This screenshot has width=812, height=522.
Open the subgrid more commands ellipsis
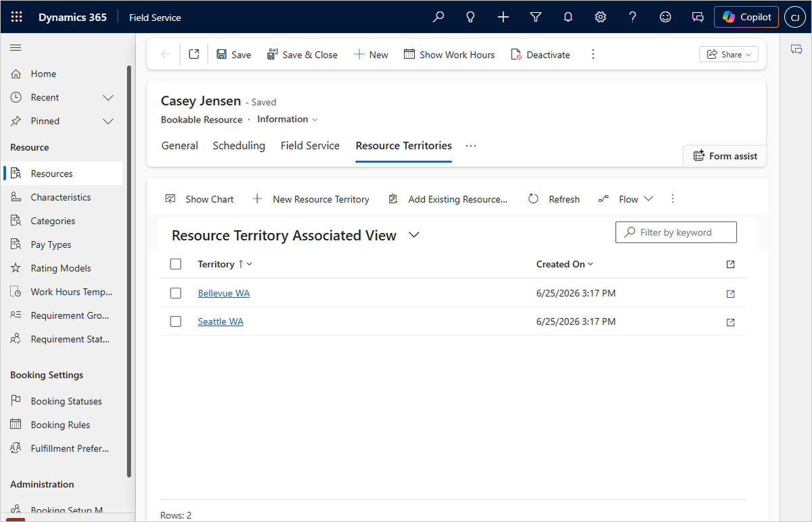[673, 198]
